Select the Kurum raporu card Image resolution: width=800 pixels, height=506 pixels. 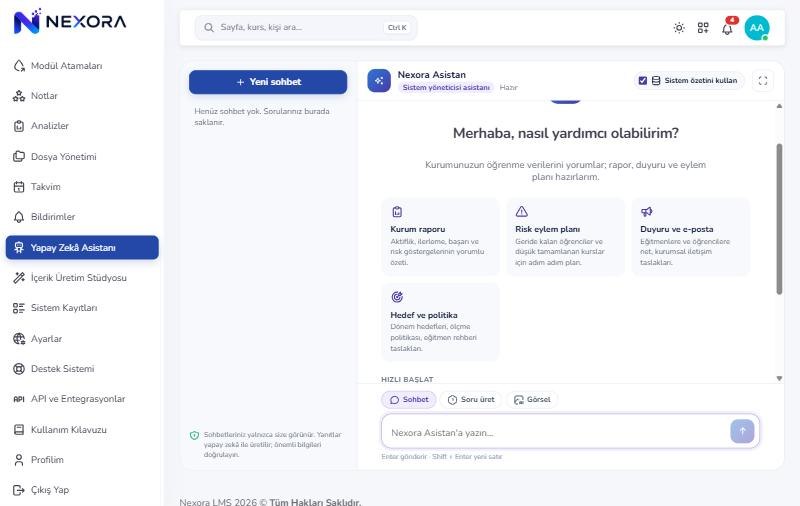coord(440,237)
